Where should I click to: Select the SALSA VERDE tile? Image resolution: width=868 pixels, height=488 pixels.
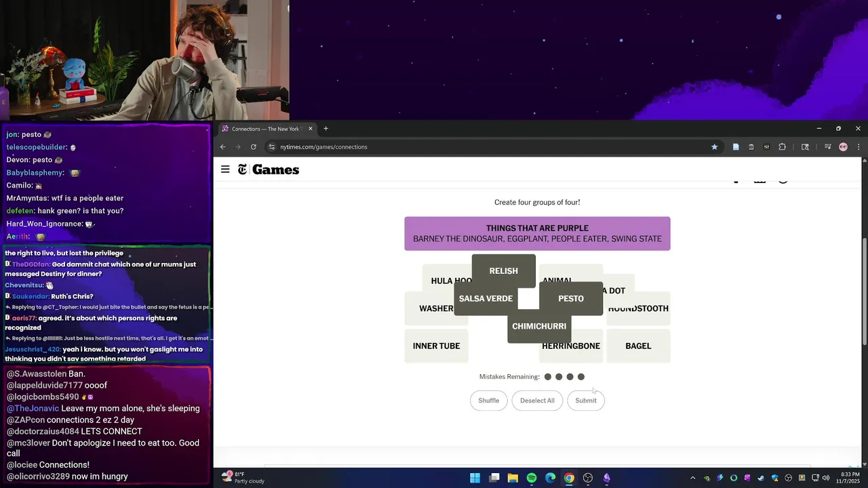[486, 299]
